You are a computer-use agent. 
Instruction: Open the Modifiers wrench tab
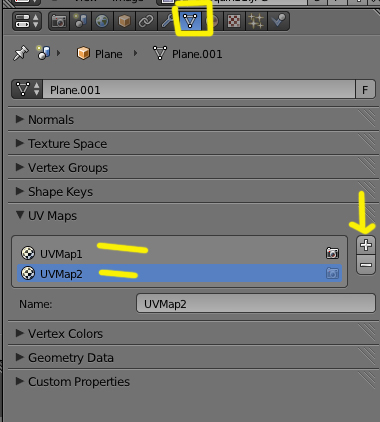point(167,21)
